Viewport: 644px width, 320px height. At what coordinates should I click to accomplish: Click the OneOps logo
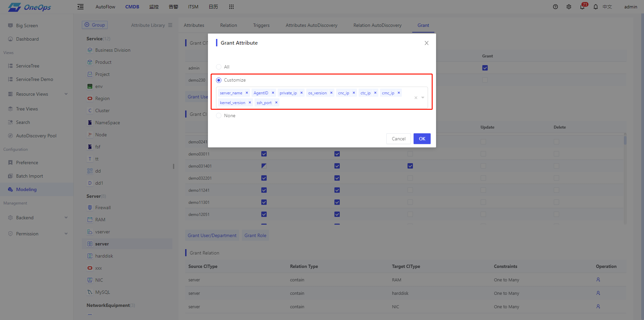click(x=30, y=7)
